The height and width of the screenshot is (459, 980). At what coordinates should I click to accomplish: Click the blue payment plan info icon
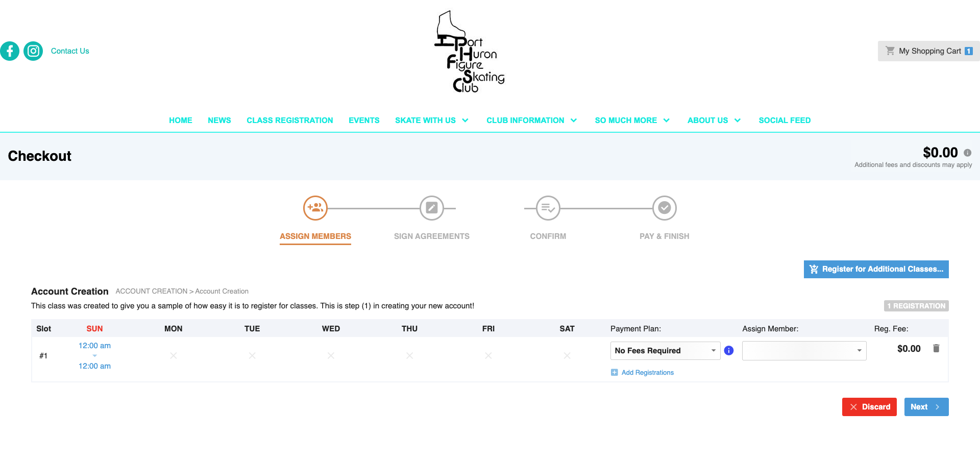click(728, 351)
